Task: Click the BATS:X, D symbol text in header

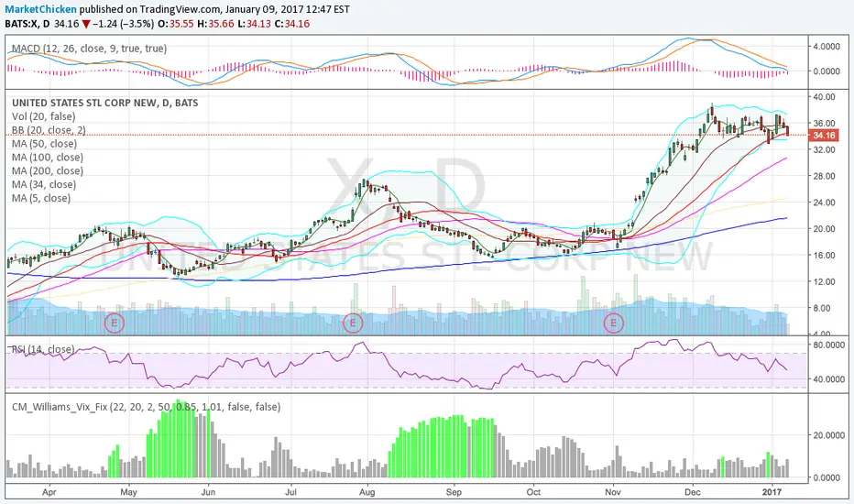Action: click(x=27, y=24)
